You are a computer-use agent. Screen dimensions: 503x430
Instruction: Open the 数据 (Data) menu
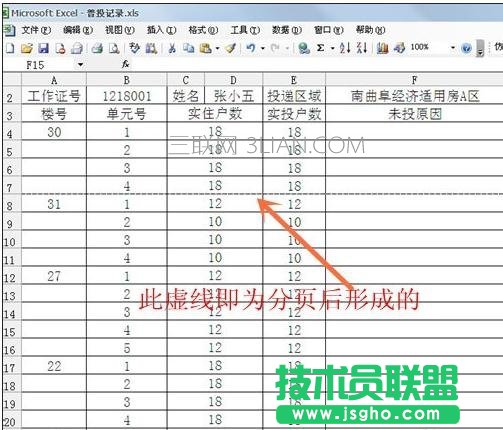pos(287,30)
